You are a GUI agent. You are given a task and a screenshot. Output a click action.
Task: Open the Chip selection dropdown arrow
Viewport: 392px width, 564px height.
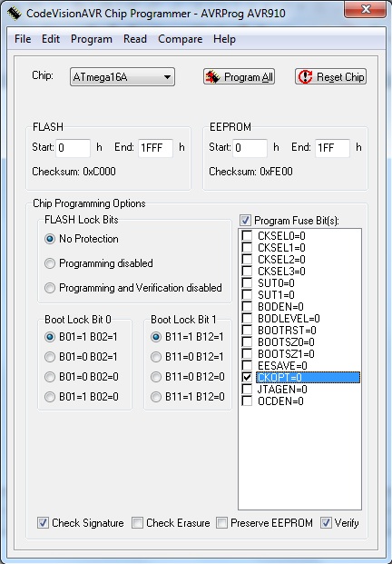click(x=167, y=77)
